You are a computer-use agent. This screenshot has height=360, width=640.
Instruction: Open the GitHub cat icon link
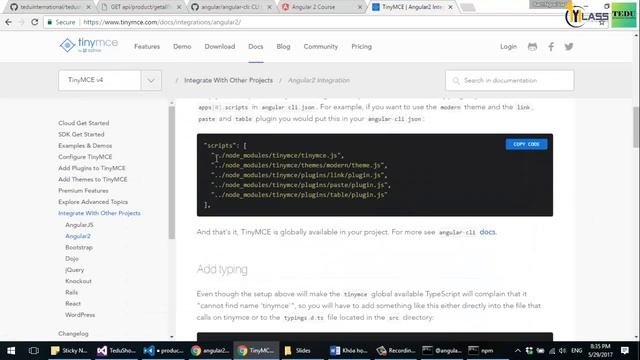pos(532,47)
